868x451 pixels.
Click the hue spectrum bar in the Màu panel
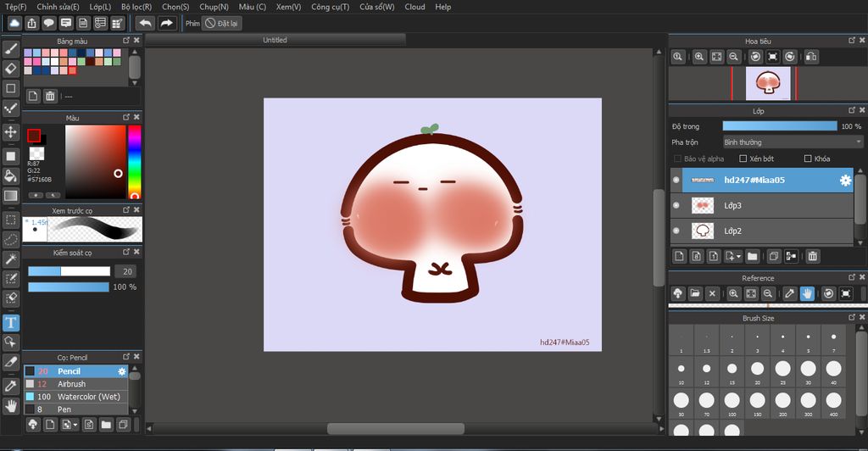135,162
